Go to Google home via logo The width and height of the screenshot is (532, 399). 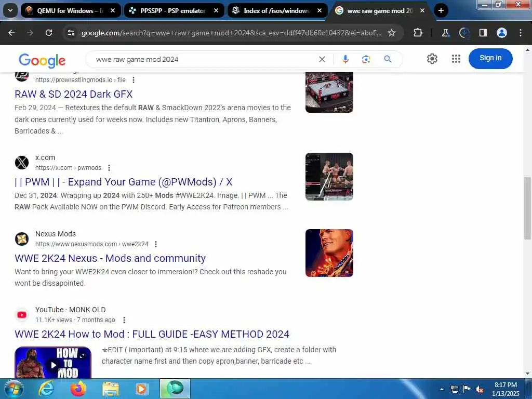coord(42,60)
